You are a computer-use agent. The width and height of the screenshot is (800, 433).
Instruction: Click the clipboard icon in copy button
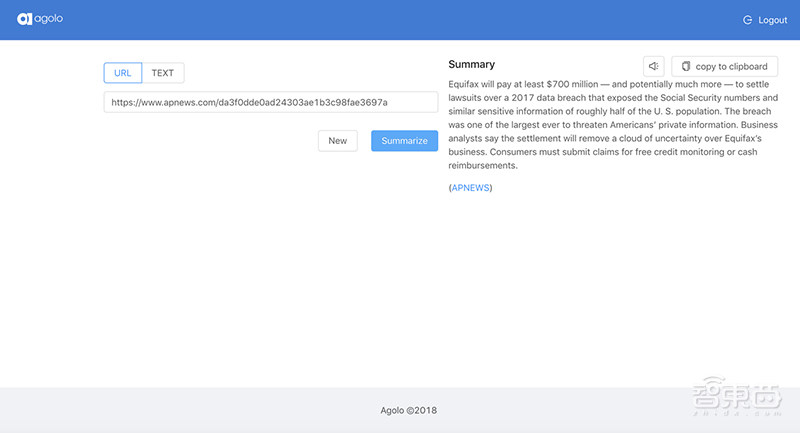point(685,66)
